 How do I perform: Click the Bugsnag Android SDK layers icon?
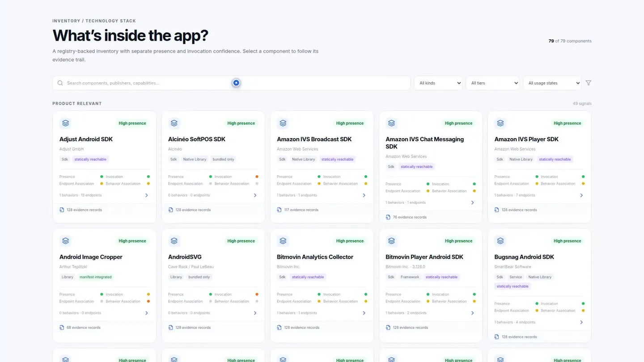500,241
